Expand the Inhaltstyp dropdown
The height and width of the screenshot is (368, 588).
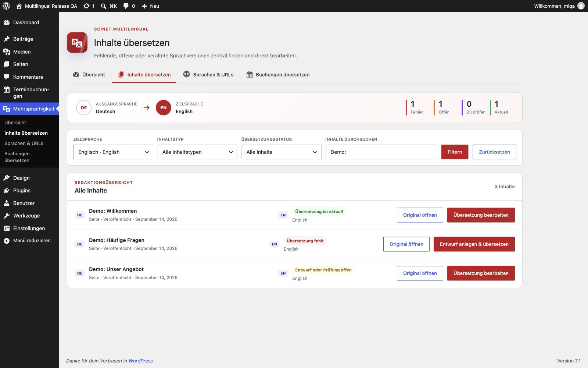click(197, 152)
